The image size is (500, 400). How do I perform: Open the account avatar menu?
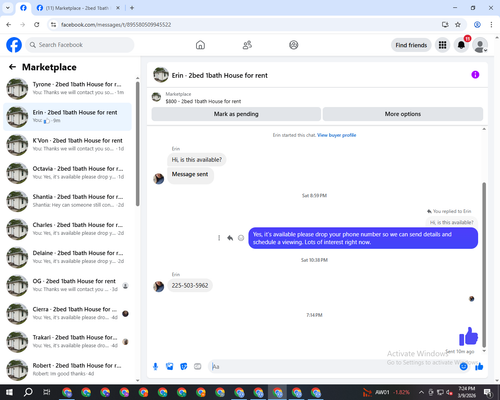coord(480,45)
